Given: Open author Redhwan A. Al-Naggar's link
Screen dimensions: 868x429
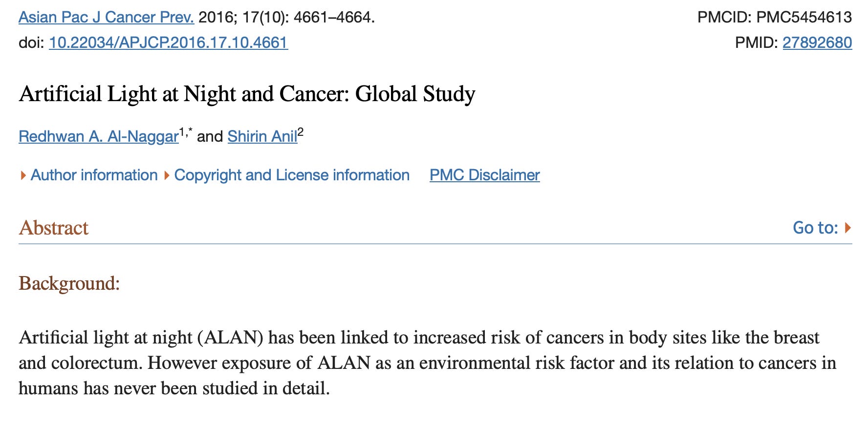Looking at the screenshot, I should click(99, 136).
